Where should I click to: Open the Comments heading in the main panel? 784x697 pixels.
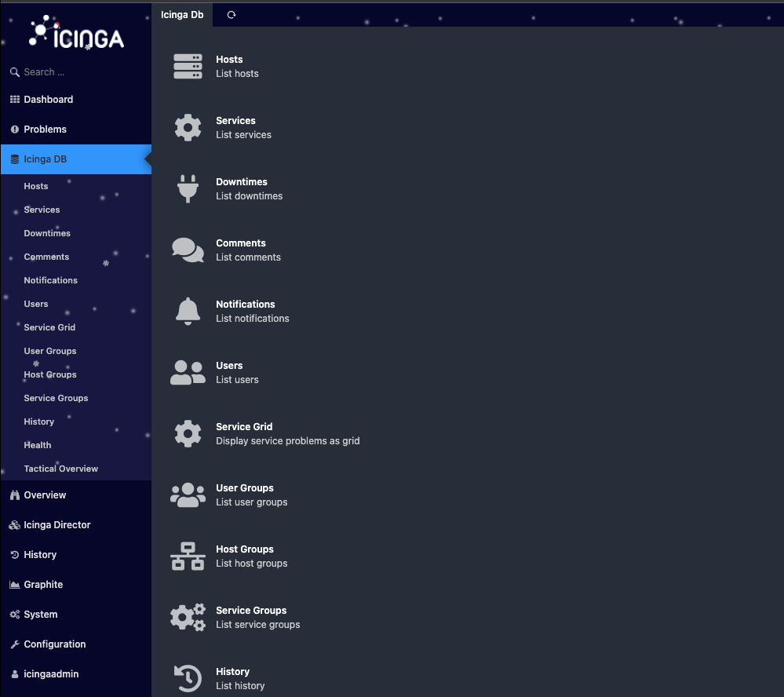[x=240, y=243]
